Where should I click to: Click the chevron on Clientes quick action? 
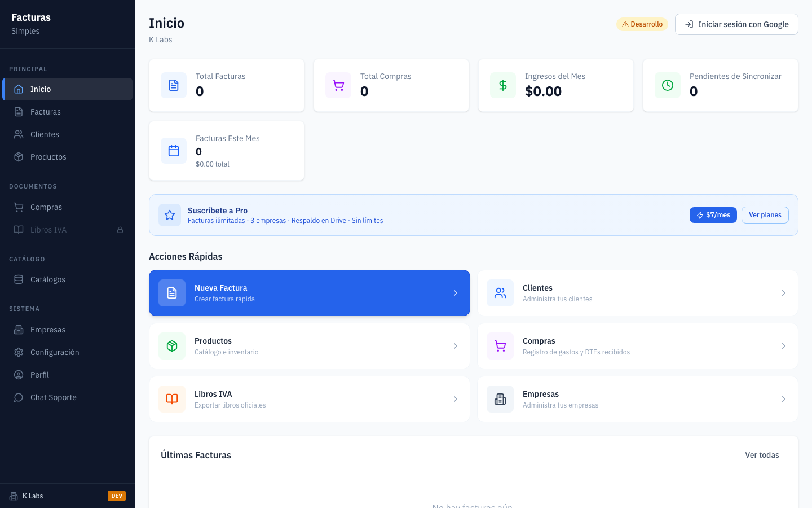click(x=784, y=293)
